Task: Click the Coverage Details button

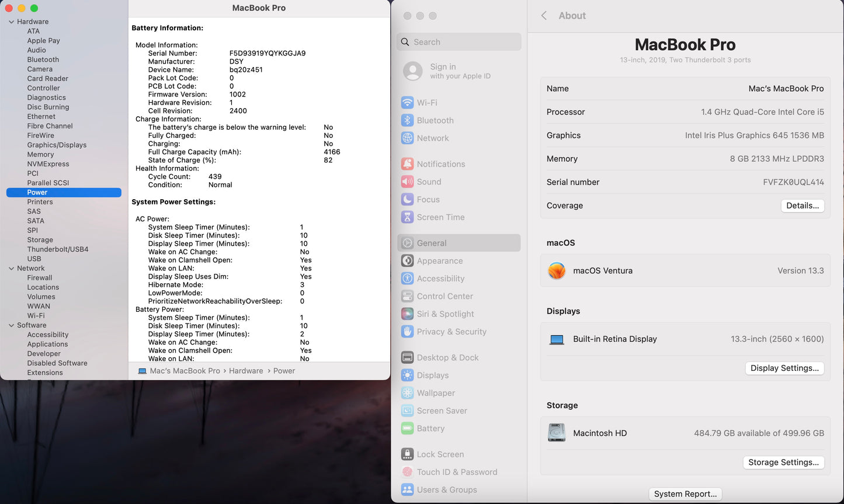Action: coord(803,206)
